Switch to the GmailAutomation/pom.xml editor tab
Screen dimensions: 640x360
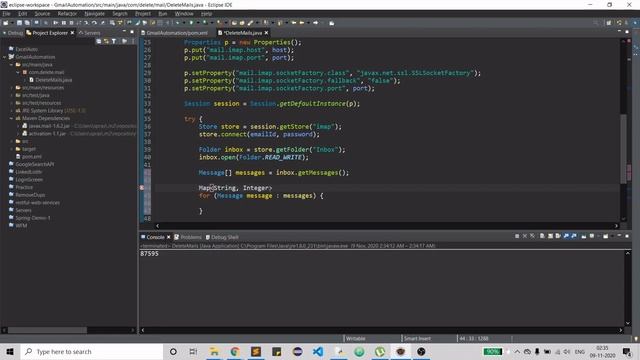174,33
